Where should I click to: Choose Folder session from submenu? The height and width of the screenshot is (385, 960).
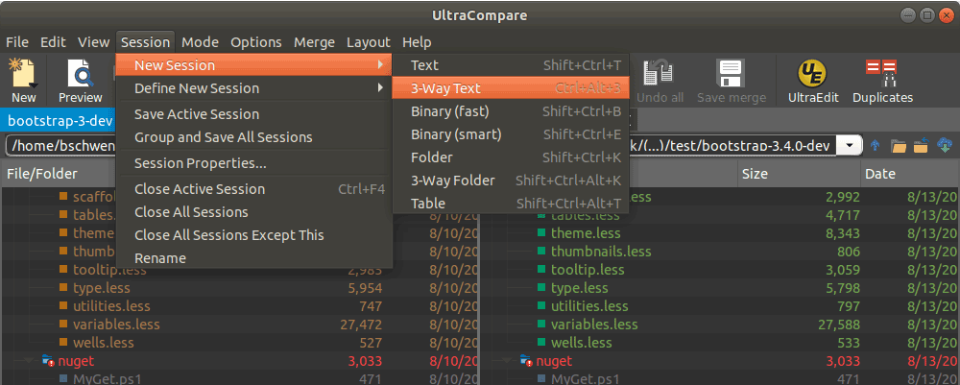pos(511,157)
